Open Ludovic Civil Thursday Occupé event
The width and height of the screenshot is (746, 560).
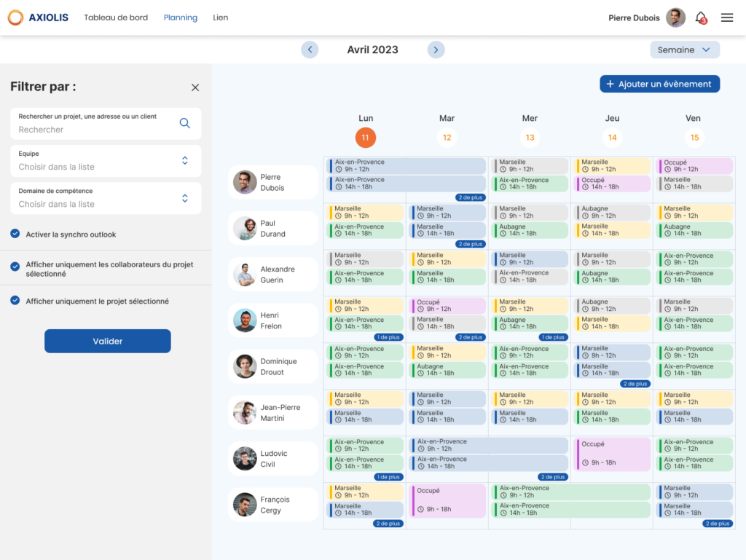click(612, 453)
